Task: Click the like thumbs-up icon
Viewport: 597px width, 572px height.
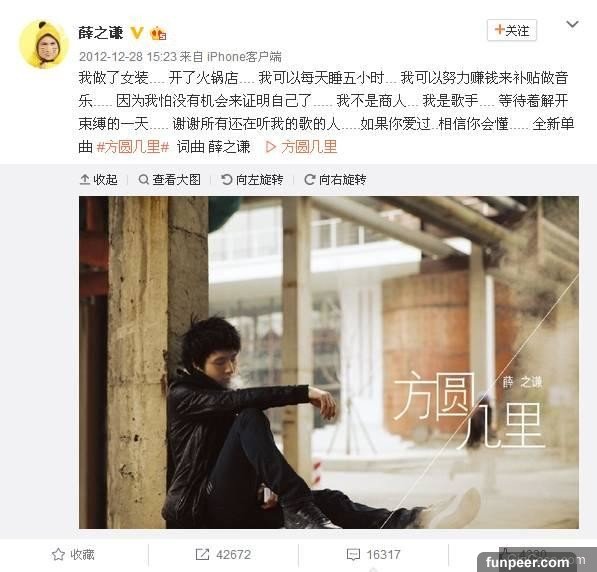Action: [x=507, y=553]
